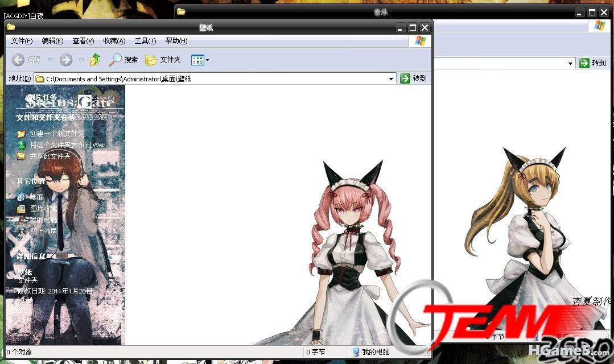This screenshot has height=364, width=614.
Task: Click the Forward arrow icon
Action: [x=66, y=60]
